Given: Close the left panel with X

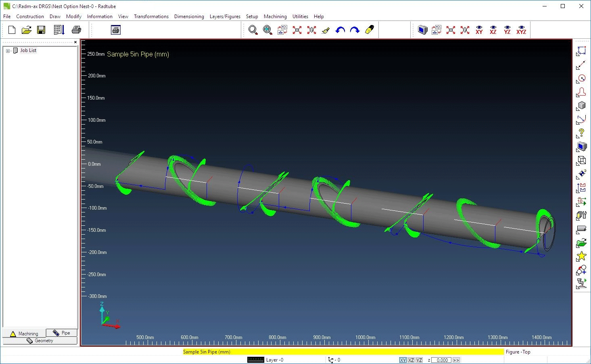Looking at the screenshot, I should [75, 42].
